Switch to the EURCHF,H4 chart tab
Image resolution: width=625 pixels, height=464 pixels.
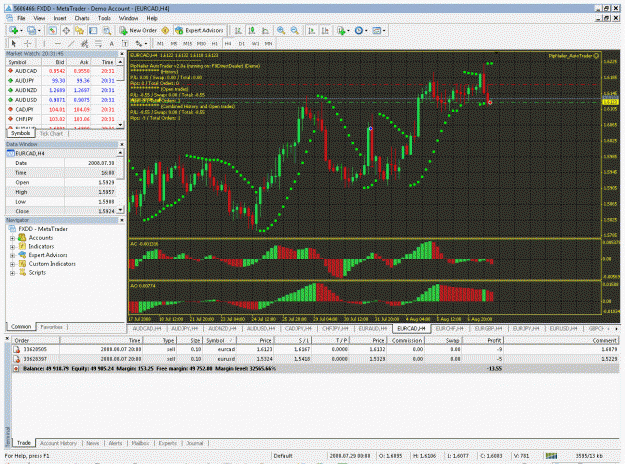point(449,328)
